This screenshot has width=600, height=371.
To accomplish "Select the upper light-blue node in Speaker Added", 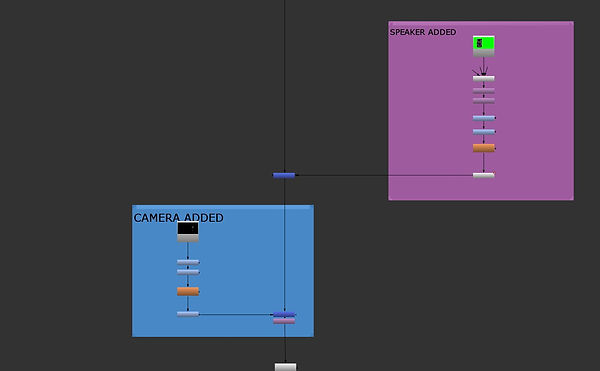I will coord(484,118).
